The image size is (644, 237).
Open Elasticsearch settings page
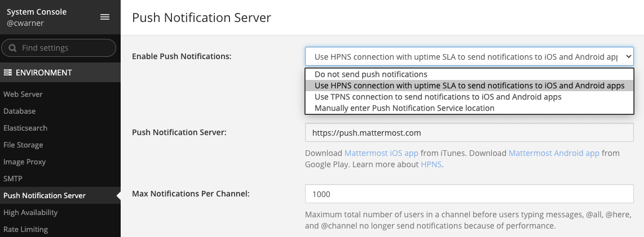point(25,128)
